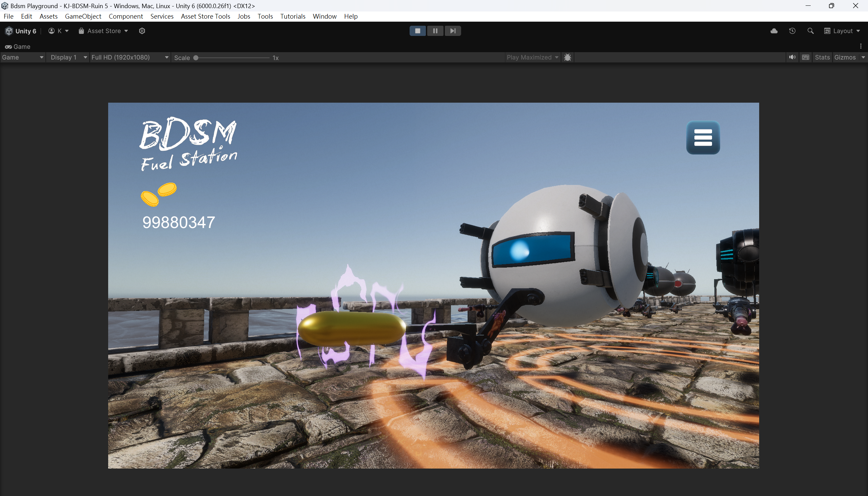The image size is (868, 496).
Task: Open the Asset Store Tools menu
Action: click(x=205, y=16)
